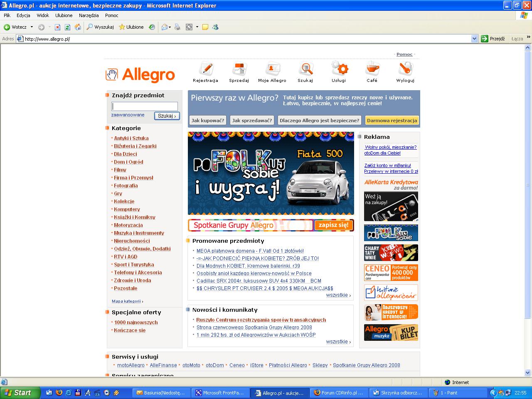The image size is (532, 399).
Task: Open the Narzędzia menu
Action: pyautogui.click(x=89, y=15)
